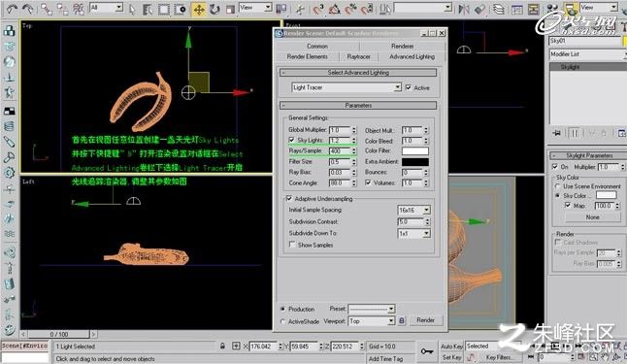This screenshot has width=627, height=364.
Task: Click the Rectangular Selection Region icon
Action: pyautogui.click(x=164, y=9)
